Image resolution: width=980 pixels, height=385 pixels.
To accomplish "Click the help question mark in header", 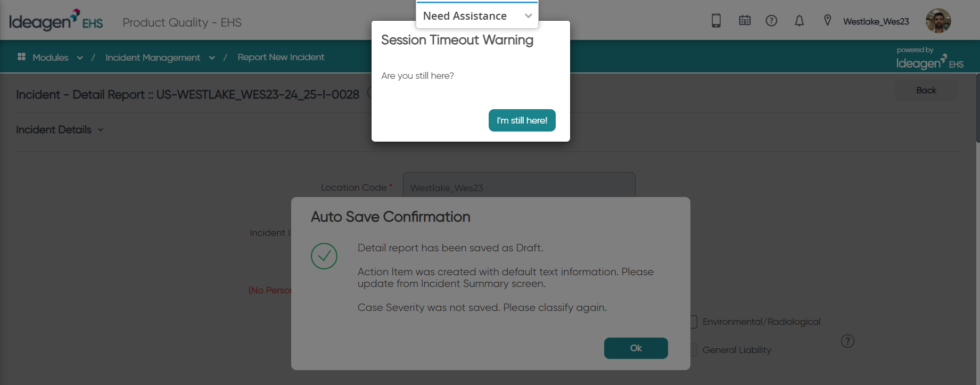I will pyautogui.click(x=771, y=21).
